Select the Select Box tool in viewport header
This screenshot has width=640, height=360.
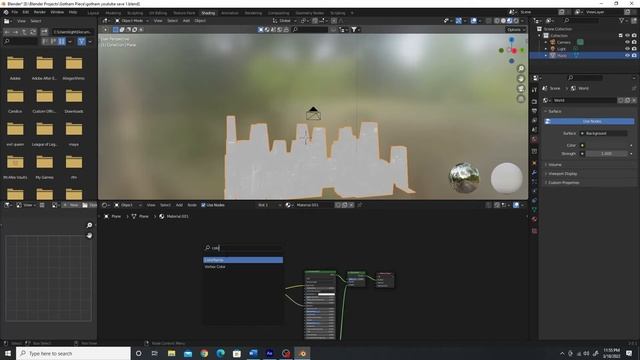[116, 30]
